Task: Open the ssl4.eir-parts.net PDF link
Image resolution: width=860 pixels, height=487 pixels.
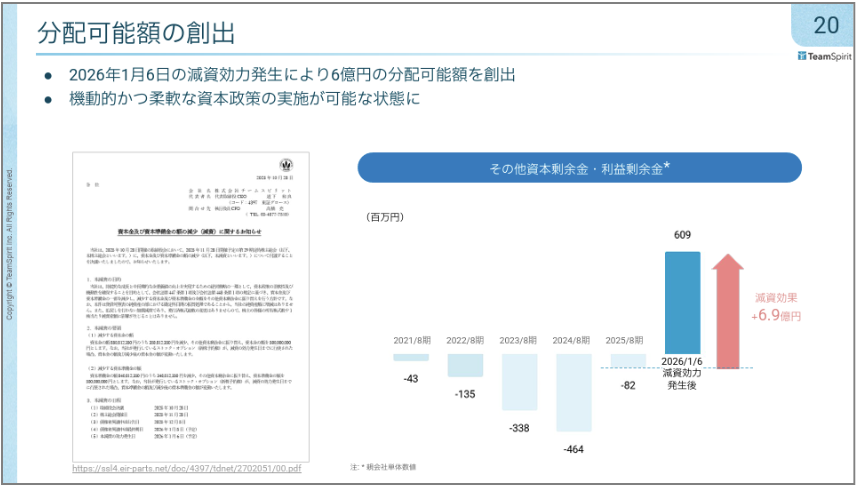Action: click(x=187, y=467)
